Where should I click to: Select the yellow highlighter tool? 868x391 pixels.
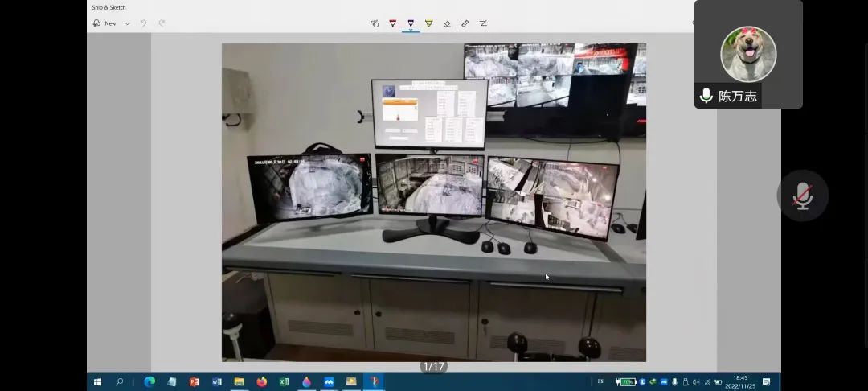(428, 23)
